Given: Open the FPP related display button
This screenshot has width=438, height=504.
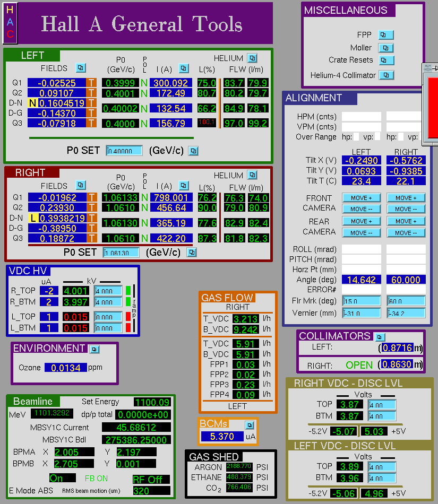Looking at the screenshot, I should coord(386,34).
